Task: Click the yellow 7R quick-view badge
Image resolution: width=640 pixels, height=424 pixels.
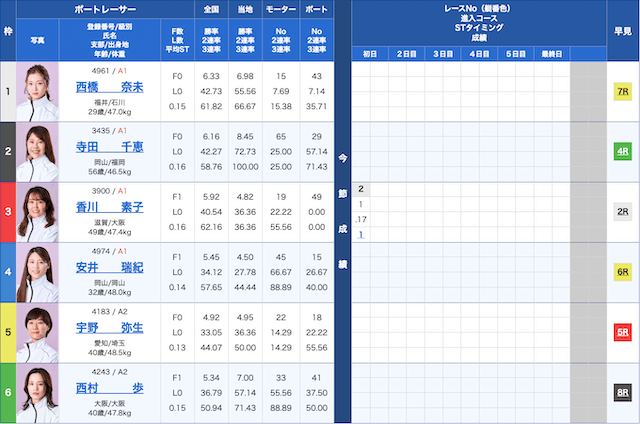Action: 622,92
